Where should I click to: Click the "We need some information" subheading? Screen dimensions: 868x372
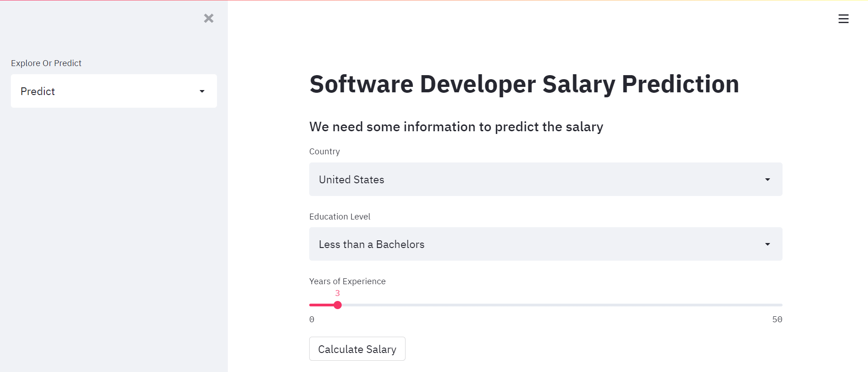pos(456,127)
